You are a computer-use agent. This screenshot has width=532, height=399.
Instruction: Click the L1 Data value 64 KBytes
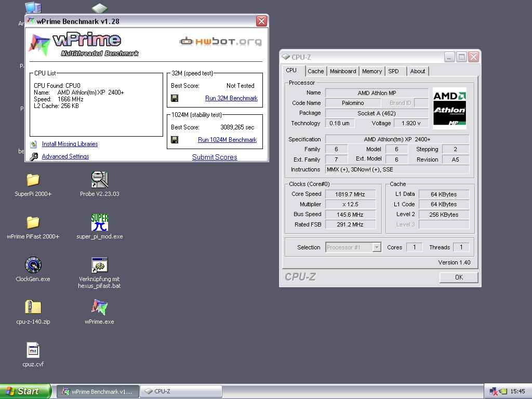click(x=444, y=194)
